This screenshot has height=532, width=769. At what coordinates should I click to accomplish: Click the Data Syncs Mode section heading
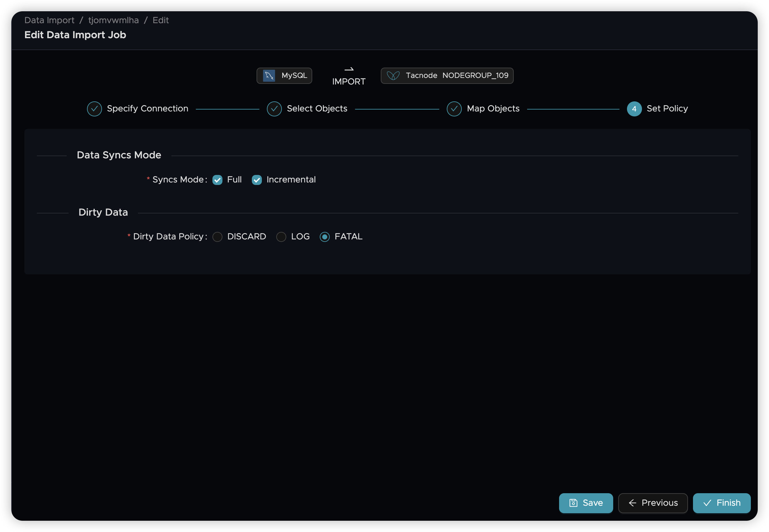pyautogui.click(x=119, y=155)
